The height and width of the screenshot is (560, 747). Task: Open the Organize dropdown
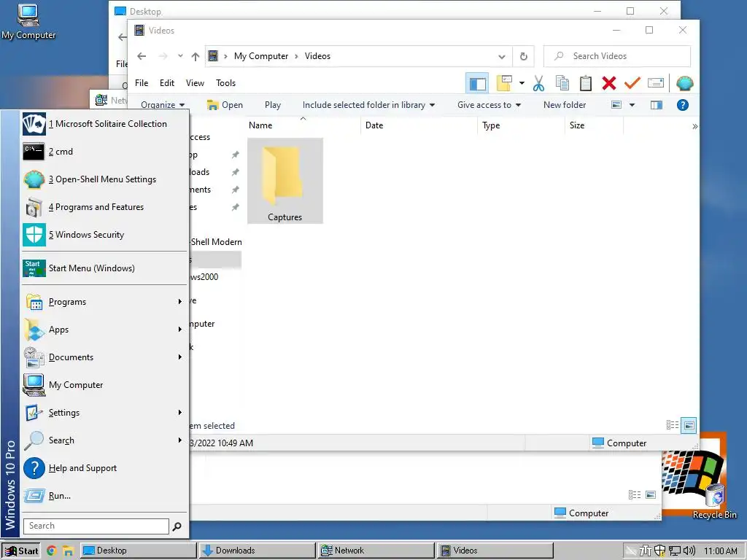(x=163, y=105)
